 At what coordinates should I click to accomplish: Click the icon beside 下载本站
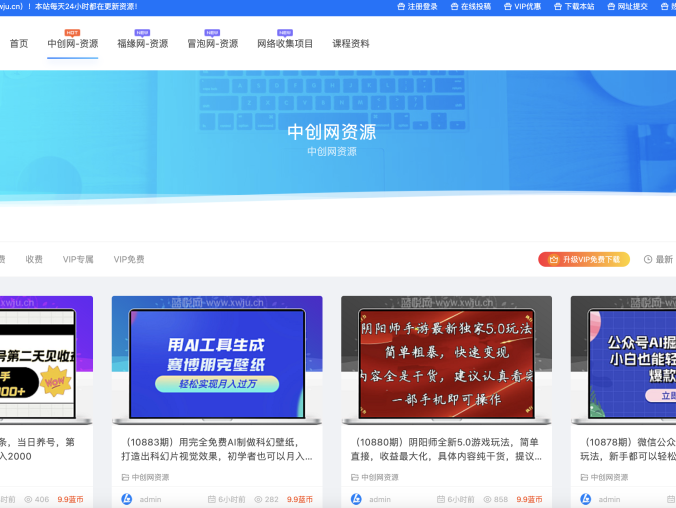(558, 6)
